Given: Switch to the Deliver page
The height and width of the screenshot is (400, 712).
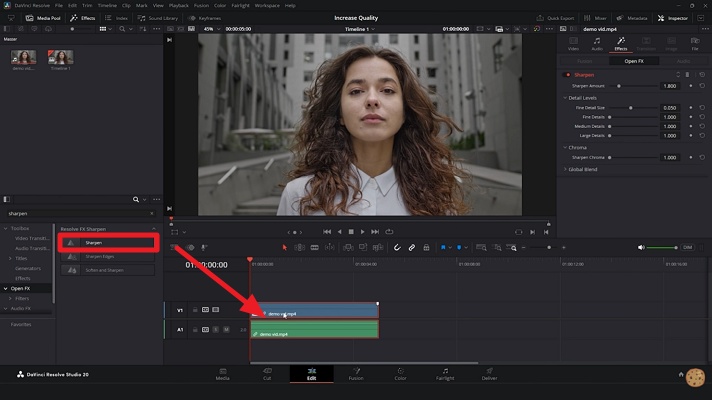Looking at the screenshot, I should click(x=489, y=374).
